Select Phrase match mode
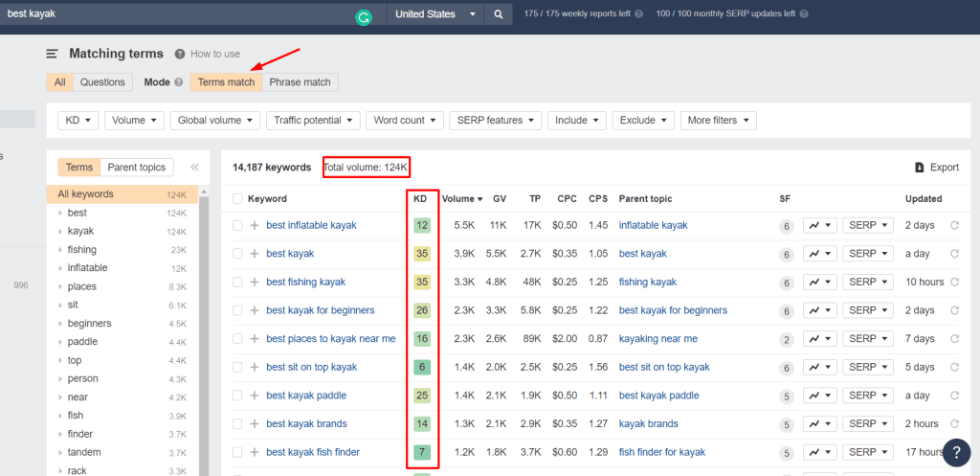980x476 pixels. coord(300,82)
